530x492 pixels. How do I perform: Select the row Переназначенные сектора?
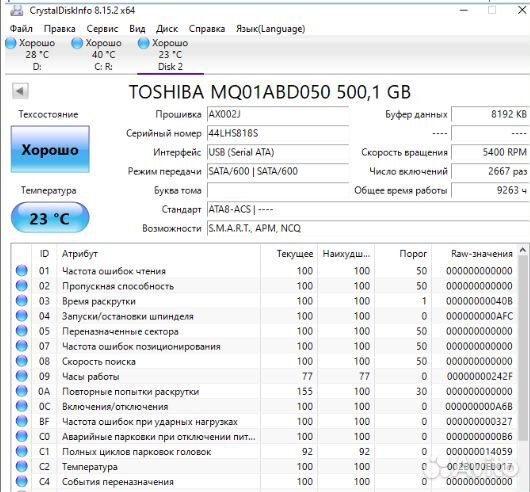tap(264, 331)
